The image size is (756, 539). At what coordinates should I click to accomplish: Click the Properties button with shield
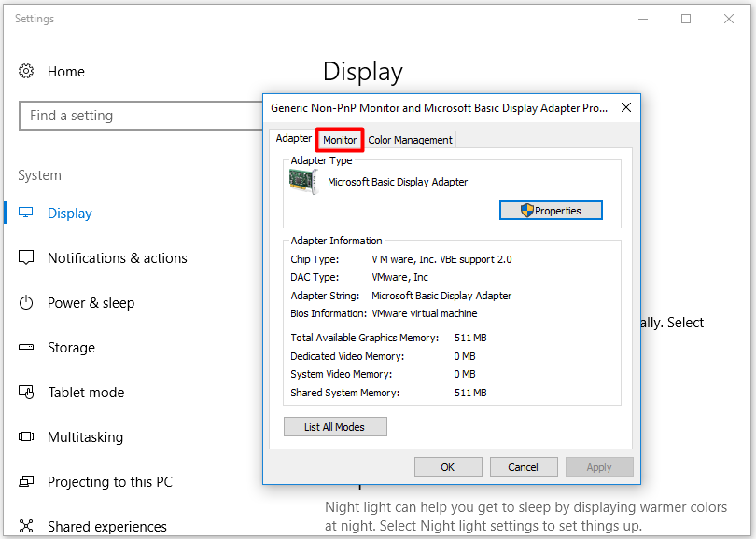click(550, 210)
